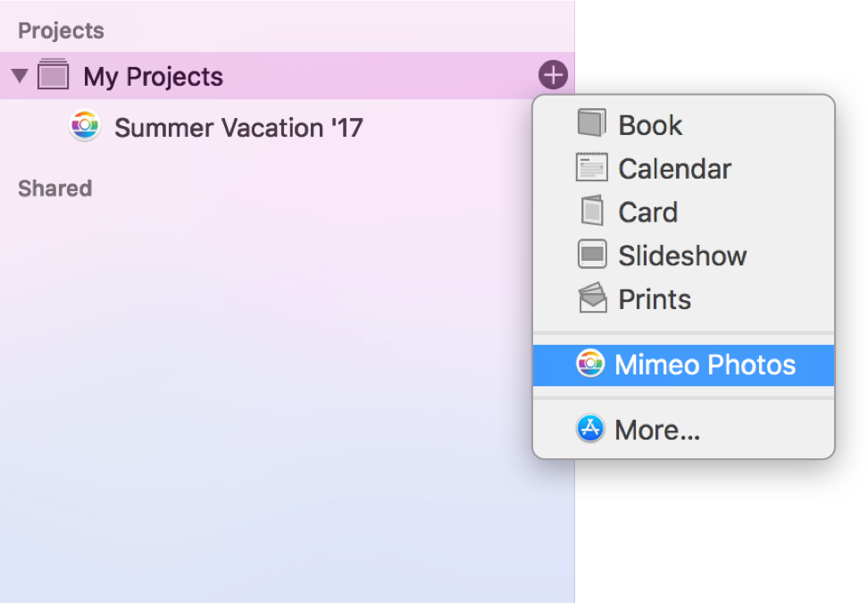Click the Mimeo Photos extension icon
The image size is (868, 604).
point(590,364)
